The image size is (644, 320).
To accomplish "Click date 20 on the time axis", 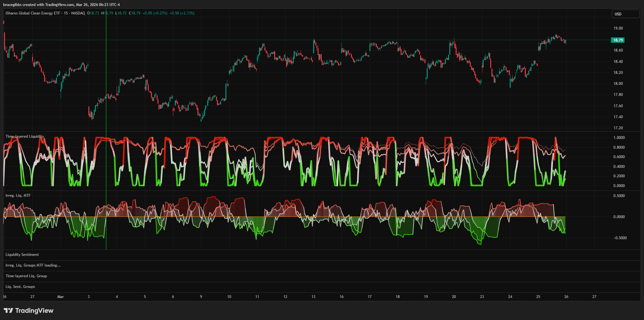I will [454, 297].
